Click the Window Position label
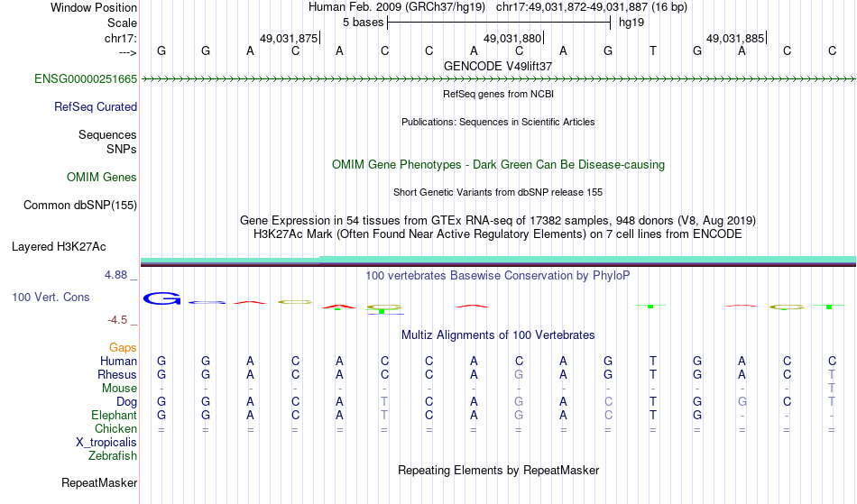 (94, 7)
